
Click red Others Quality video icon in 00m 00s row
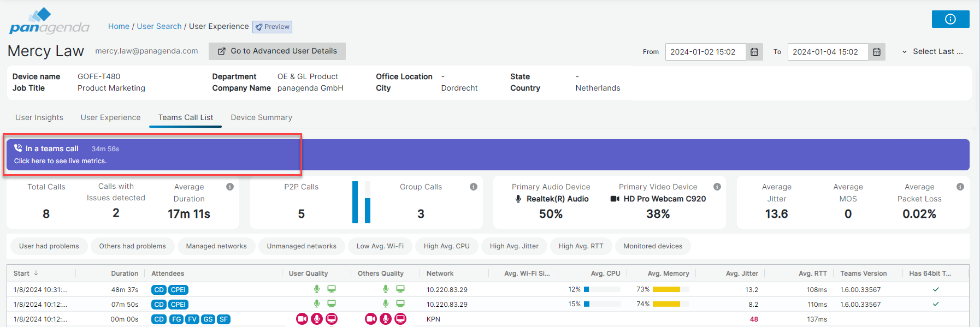click(371, 319)
